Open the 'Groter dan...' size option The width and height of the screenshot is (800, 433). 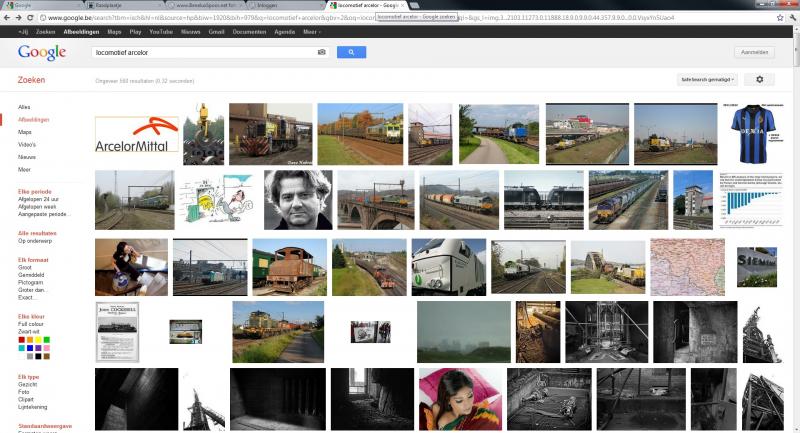32,290
